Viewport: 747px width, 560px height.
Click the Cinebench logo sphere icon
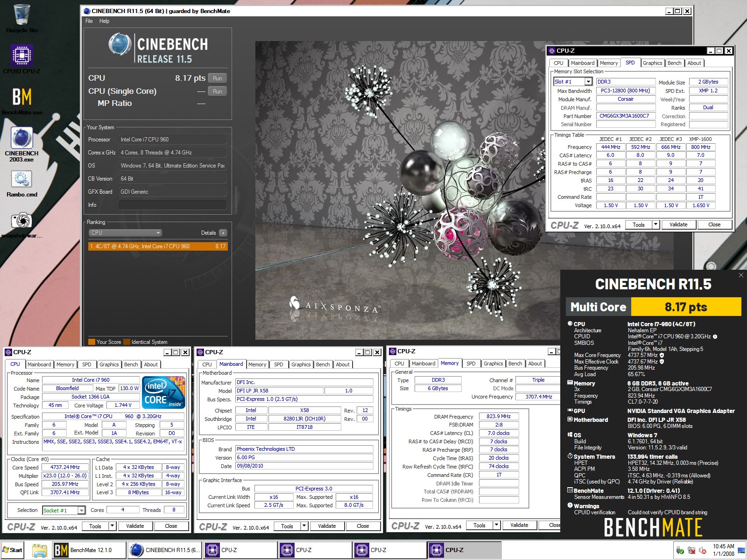click(120, 44)
